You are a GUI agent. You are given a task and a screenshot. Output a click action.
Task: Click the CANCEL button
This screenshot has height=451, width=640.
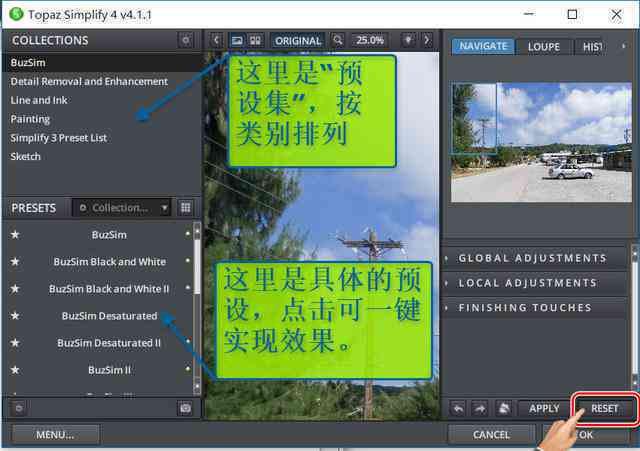pyautogui.click(x=491, y=435)
